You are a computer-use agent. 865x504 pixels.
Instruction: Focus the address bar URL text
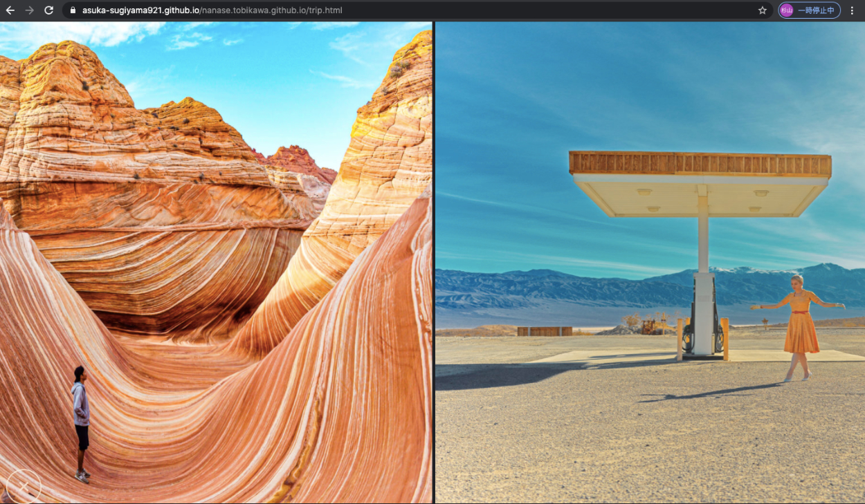(x=208, y=10)
